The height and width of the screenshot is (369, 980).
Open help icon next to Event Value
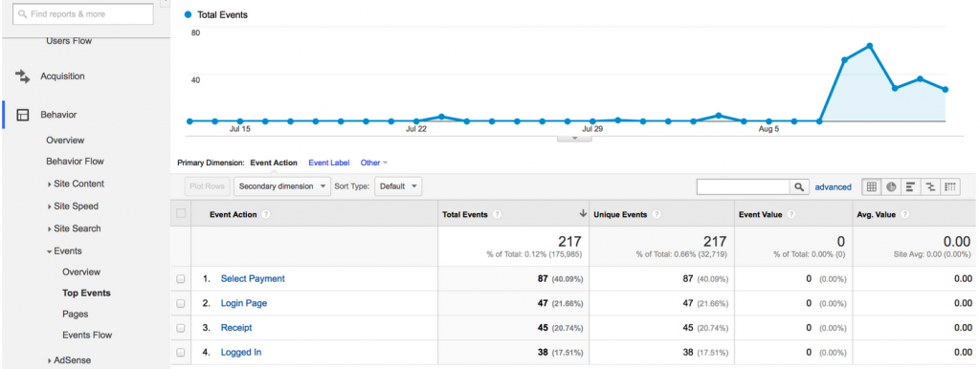point(791,214)
